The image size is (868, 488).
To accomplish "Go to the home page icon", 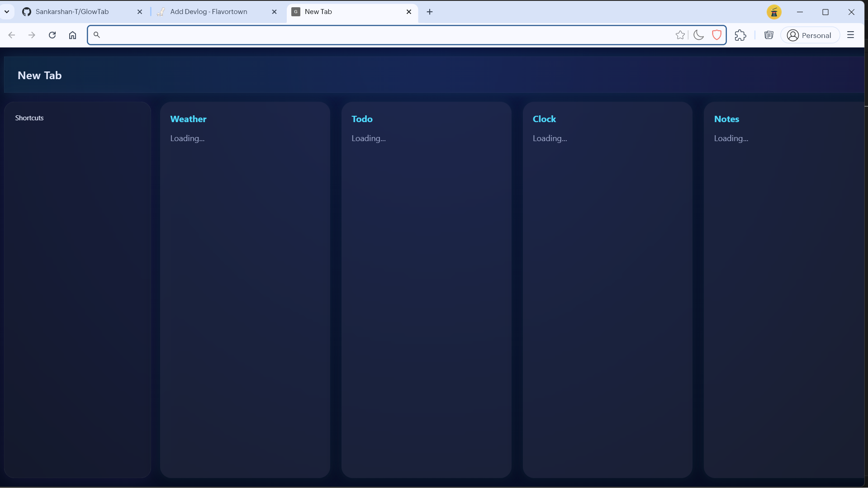I will click(72, 35).
